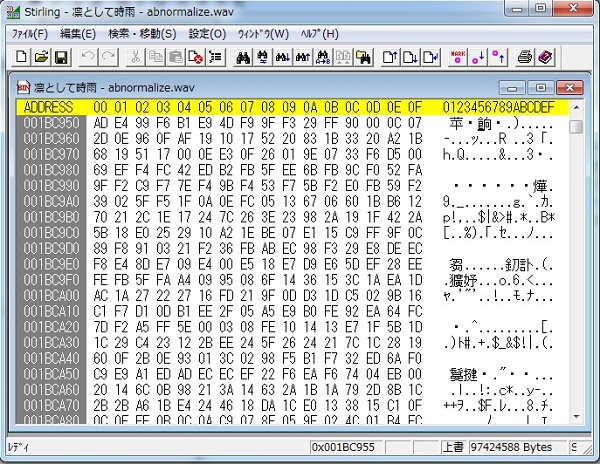Open the ファイル(F) menu
Screen dimensions: 600x464
pyautogui.click(x=30, y=33)
